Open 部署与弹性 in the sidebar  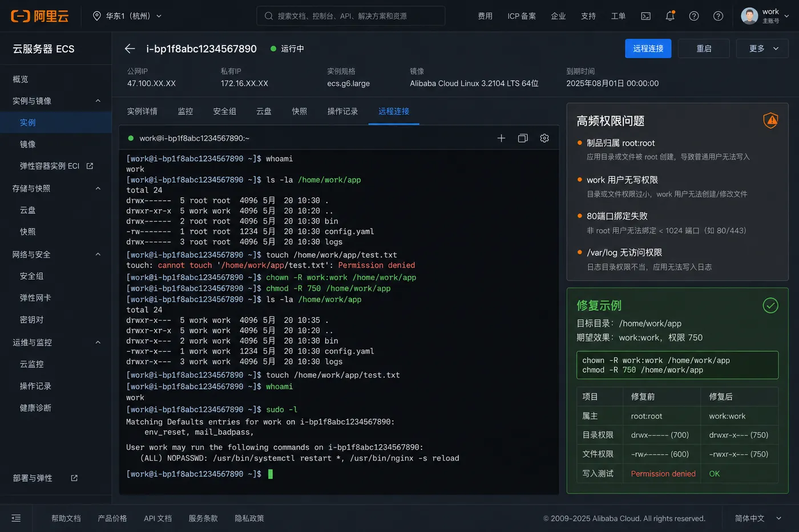(33, 478)
